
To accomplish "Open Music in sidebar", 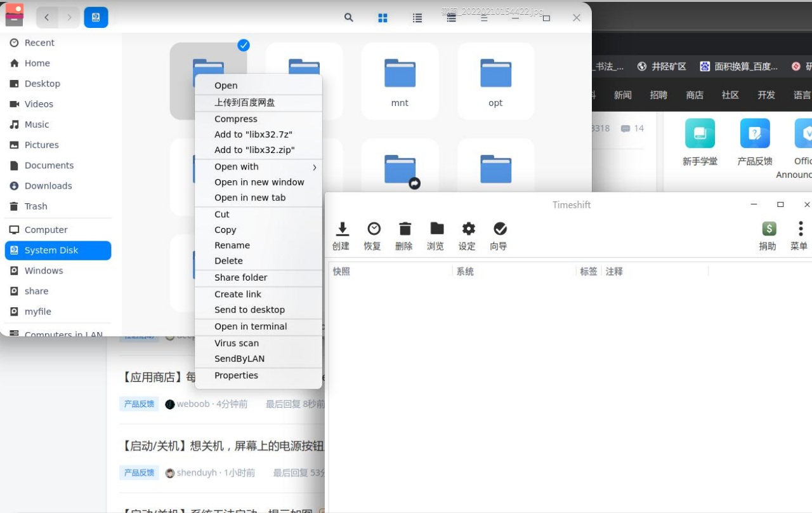I will coord(58,124).
